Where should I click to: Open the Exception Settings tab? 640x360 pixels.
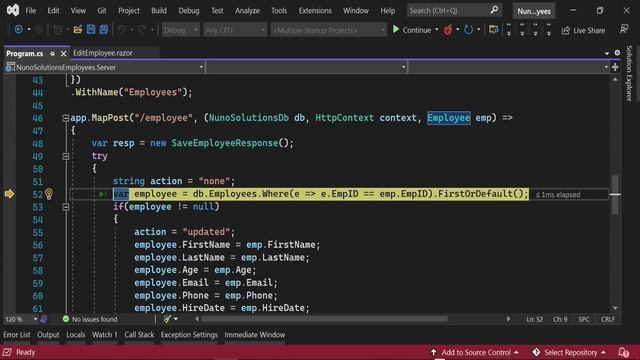[189, 335]
